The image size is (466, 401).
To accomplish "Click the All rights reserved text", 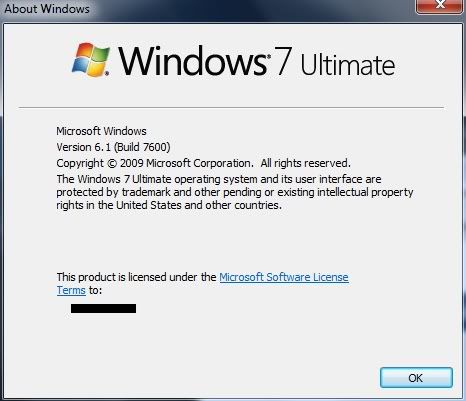I will tap(306, 163).
